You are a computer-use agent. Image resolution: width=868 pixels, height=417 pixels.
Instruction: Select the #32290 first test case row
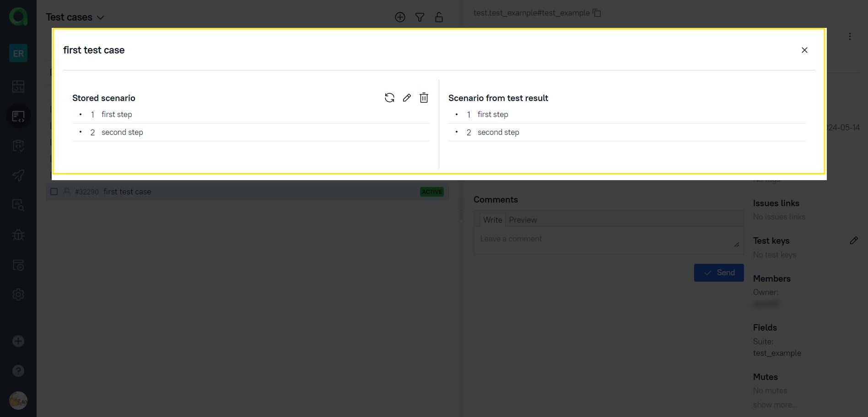pyautogui.click(x=247, y=192)
